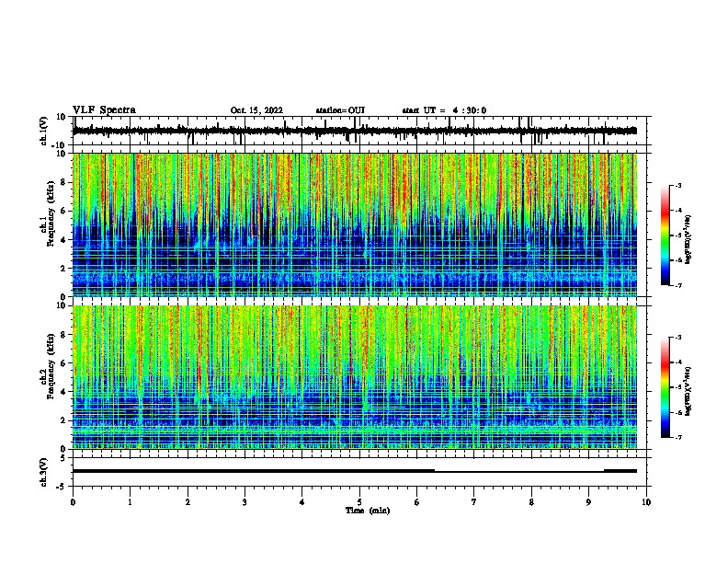728x563 pixels.
Task: Click time axis tick label "3"
Action: [245, 502]
